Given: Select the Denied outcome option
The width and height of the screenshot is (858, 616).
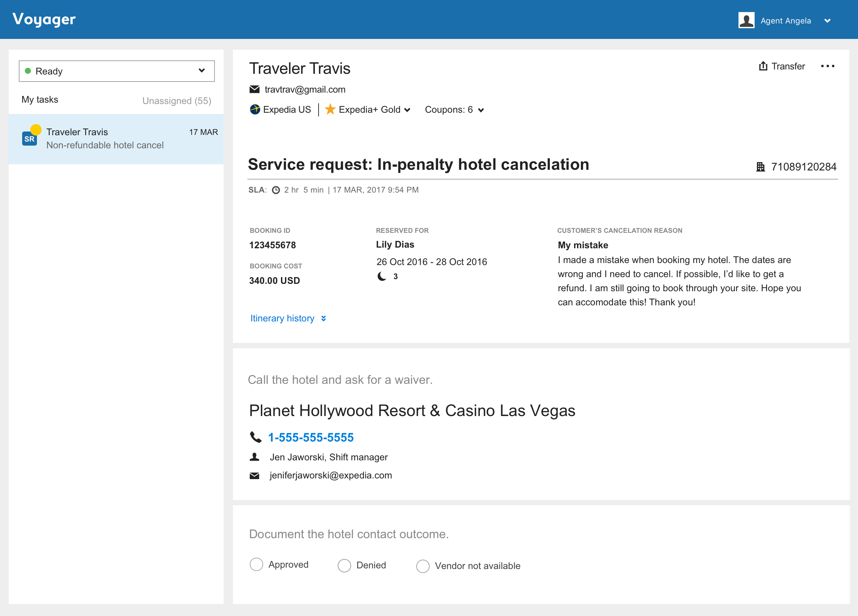Looking at the screenshot, I should 344,565.
